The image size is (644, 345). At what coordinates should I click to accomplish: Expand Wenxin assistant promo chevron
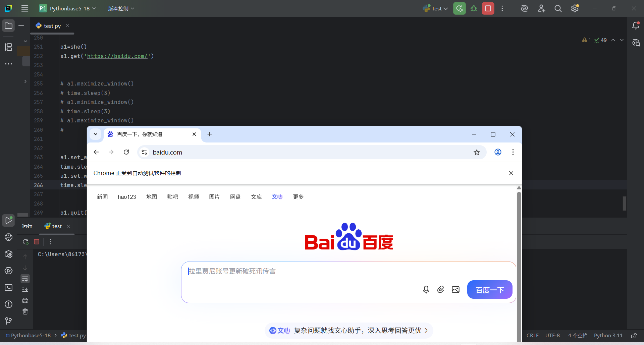(426, 331)
